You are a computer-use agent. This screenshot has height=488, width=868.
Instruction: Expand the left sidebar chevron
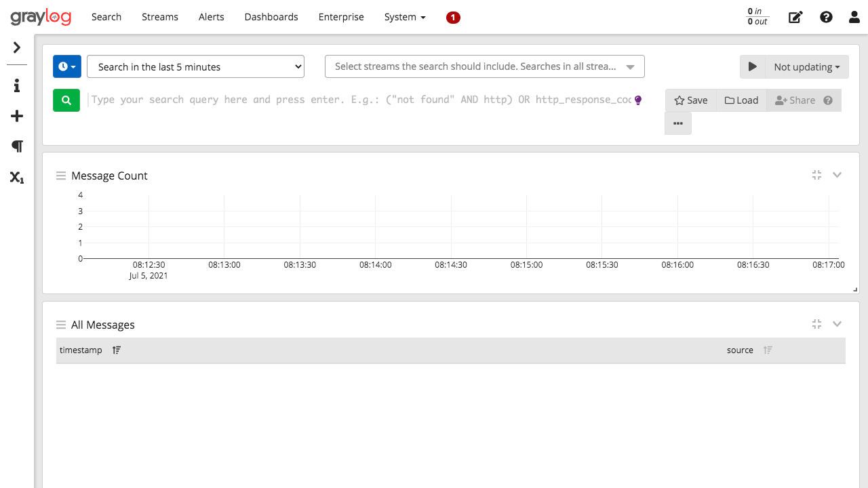point(17,47)
